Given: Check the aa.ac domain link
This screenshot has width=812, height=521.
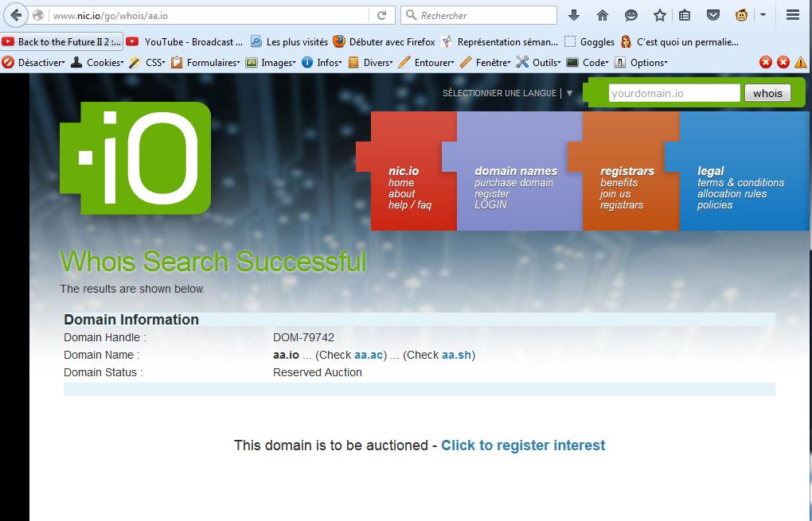Looking at the screenshot, I should [x=369, y=355].
